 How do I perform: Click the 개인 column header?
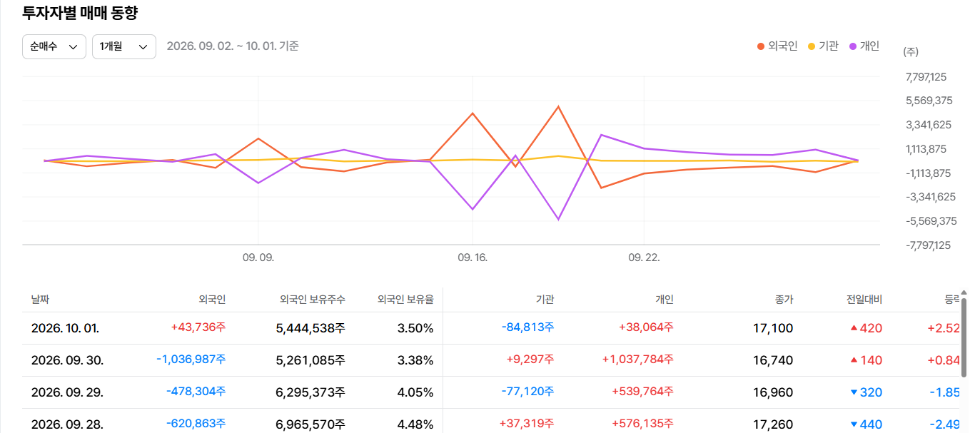(x=665, y=300)
